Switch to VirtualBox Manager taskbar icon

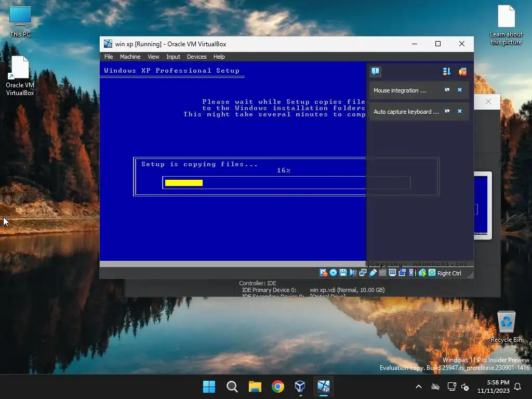[x=300, y=387]
